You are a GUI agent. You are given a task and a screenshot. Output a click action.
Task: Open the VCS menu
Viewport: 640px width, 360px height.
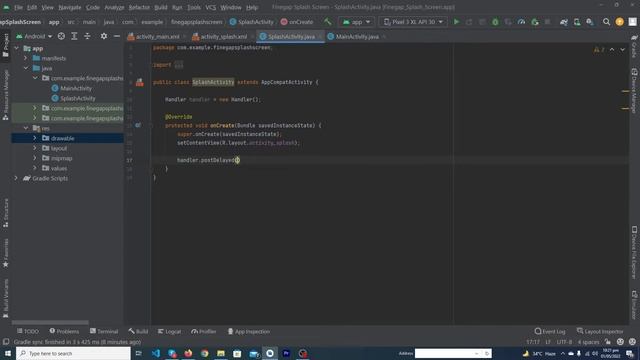point(211,7)
